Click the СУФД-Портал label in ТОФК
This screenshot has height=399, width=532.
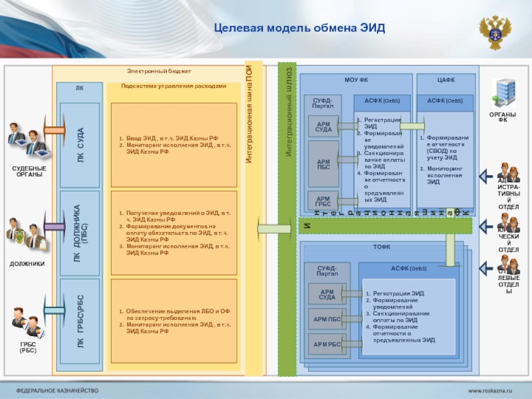(327, 271)
